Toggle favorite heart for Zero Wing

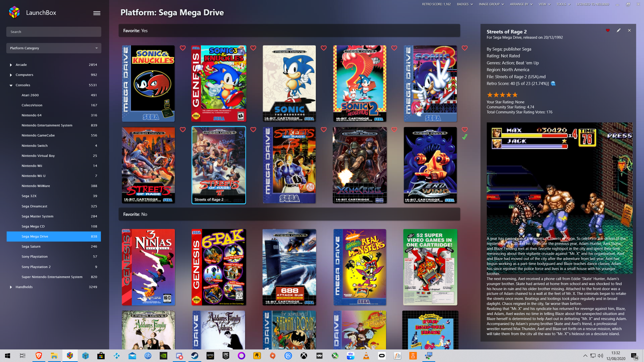(465, 129)
